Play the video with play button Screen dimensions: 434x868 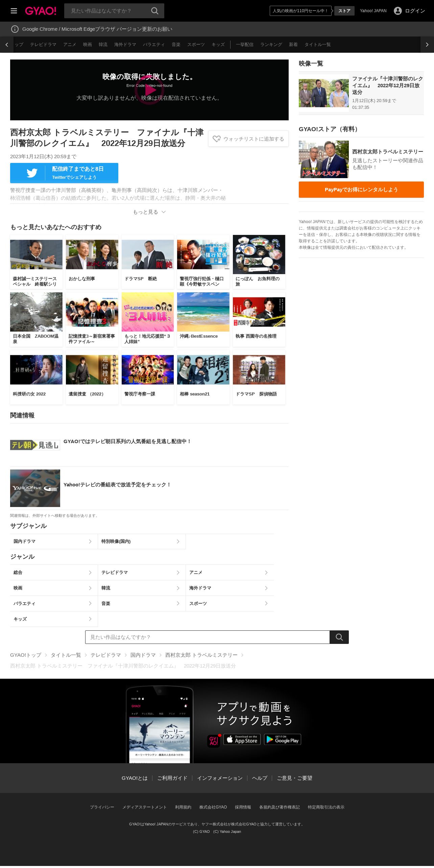click(149, 90)
